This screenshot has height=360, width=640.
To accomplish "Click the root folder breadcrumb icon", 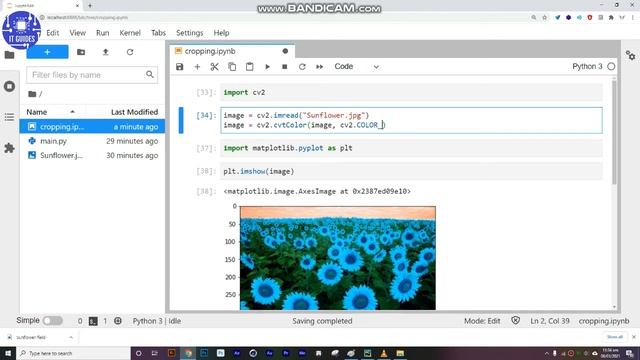I will coord(32,94).
